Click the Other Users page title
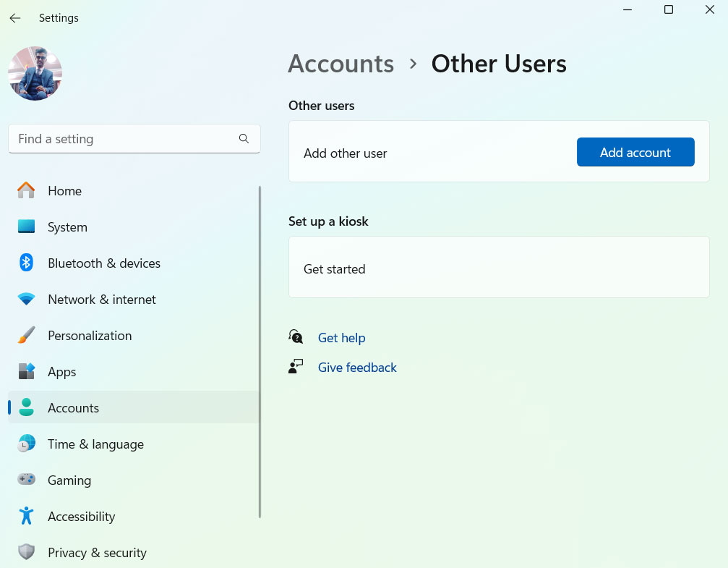 coord(499,64)
